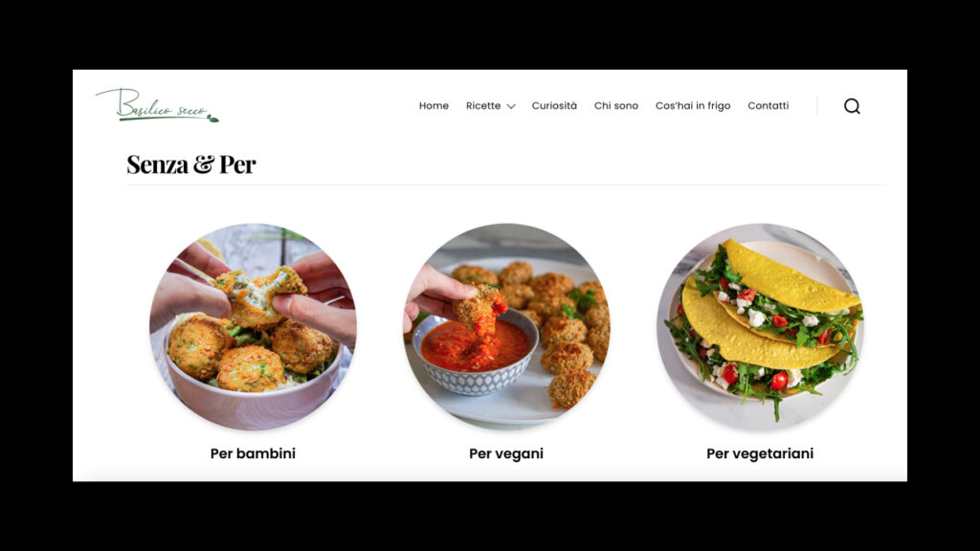Click the green leaf on the logo

(213, 118)
